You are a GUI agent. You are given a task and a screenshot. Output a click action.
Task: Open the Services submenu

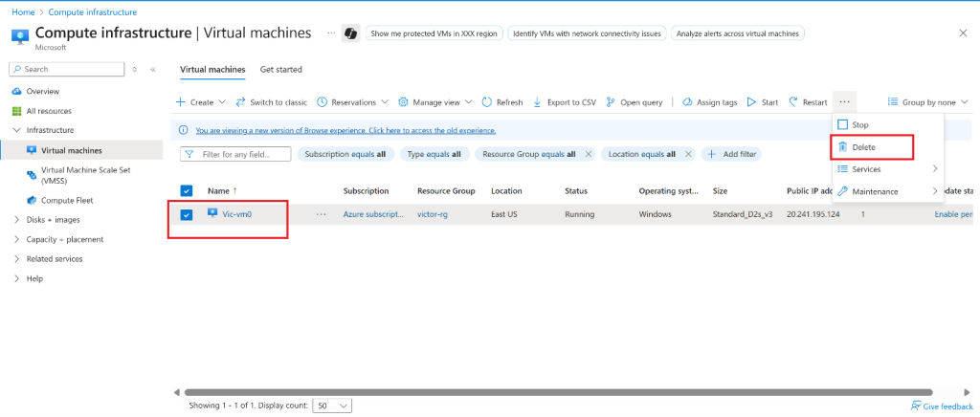click(x=887, y=169)
